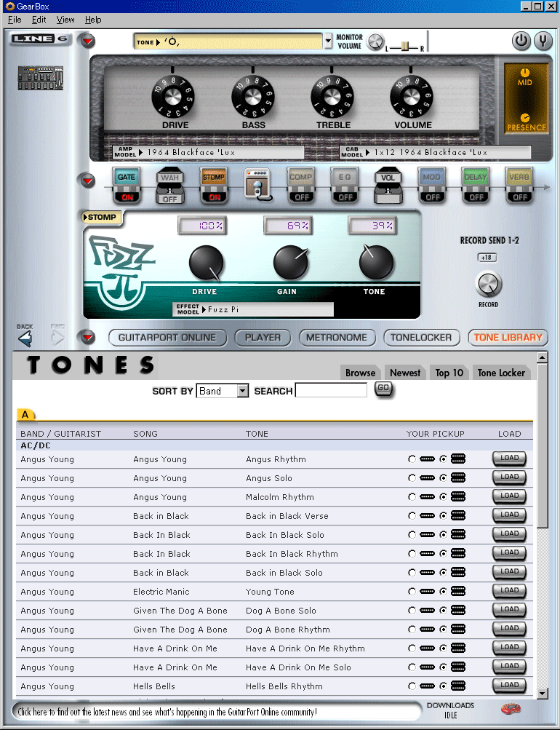The width and height of the screenshot is (560, 730).
Task: Click the amp VOLUME knob
Action: coord(411,97)
